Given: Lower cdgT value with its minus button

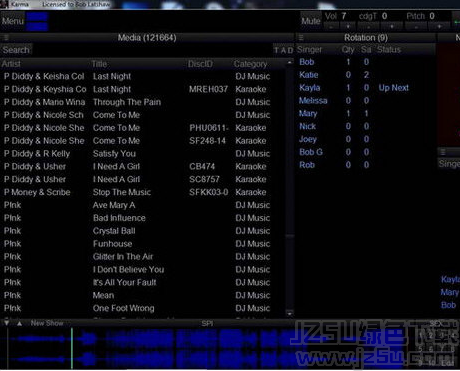Looking at the screenshot, I should 368,26.
